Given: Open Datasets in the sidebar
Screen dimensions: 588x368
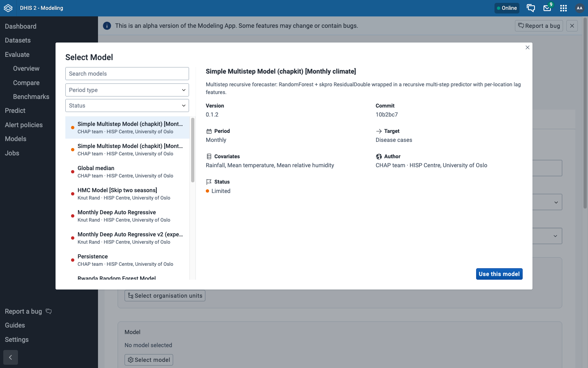Looking at the screenshot, I should pyautogui.click(x=18, y=40).
